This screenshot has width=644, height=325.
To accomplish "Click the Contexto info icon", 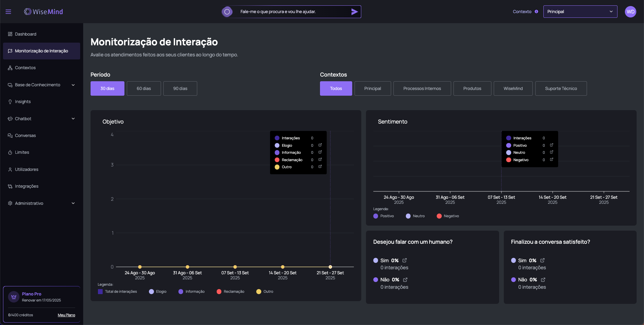I will [536, 12].
